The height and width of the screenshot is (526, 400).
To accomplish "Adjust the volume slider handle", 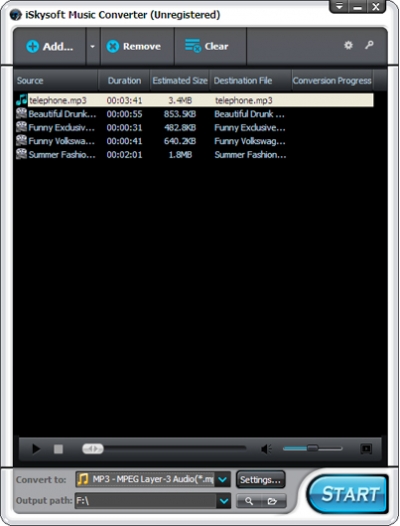I will (x=312, y=448).
